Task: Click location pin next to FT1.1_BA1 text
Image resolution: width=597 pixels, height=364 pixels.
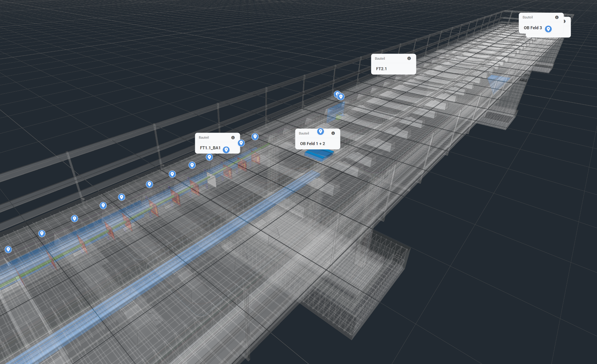Action: point(226,149)
